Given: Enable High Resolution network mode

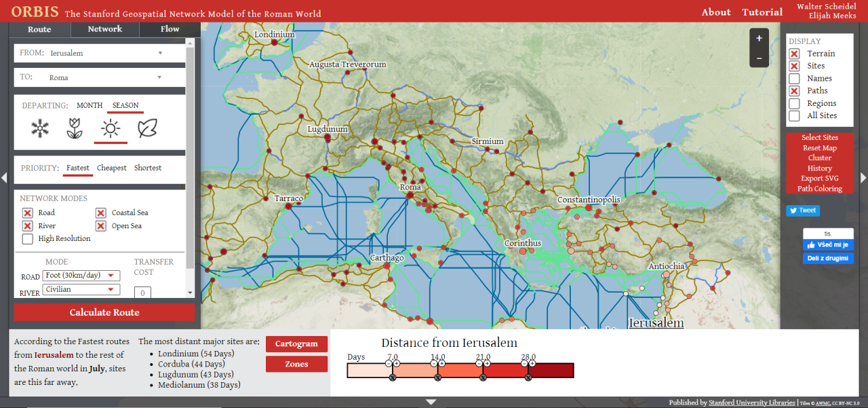Looking at the screenshot, I should pos(28,239).
